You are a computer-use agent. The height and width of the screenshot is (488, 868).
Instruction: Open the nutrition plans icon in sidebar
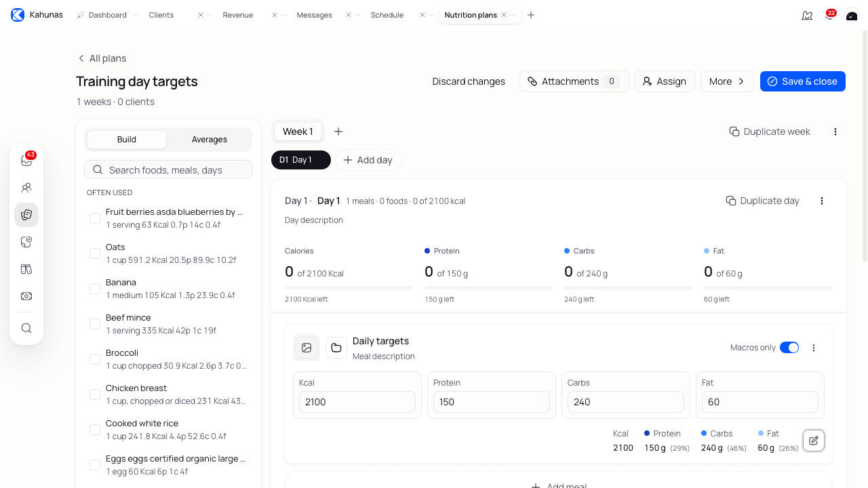[x=26, y=215]
